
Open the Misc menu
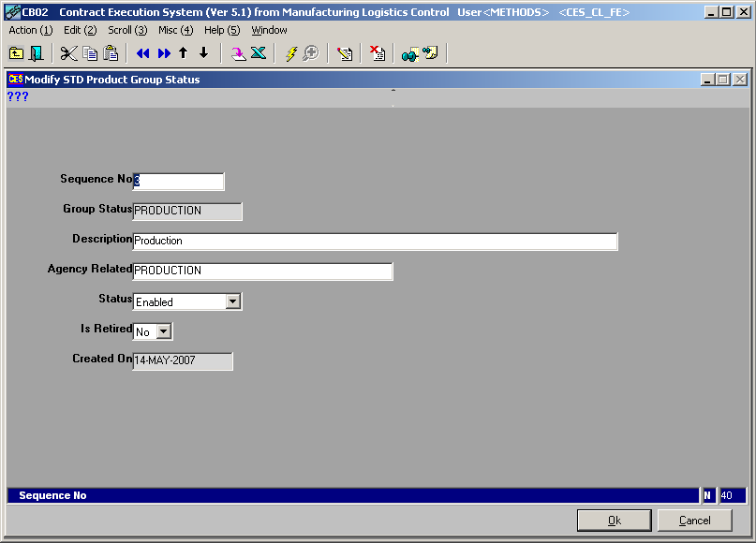(175, 30)
